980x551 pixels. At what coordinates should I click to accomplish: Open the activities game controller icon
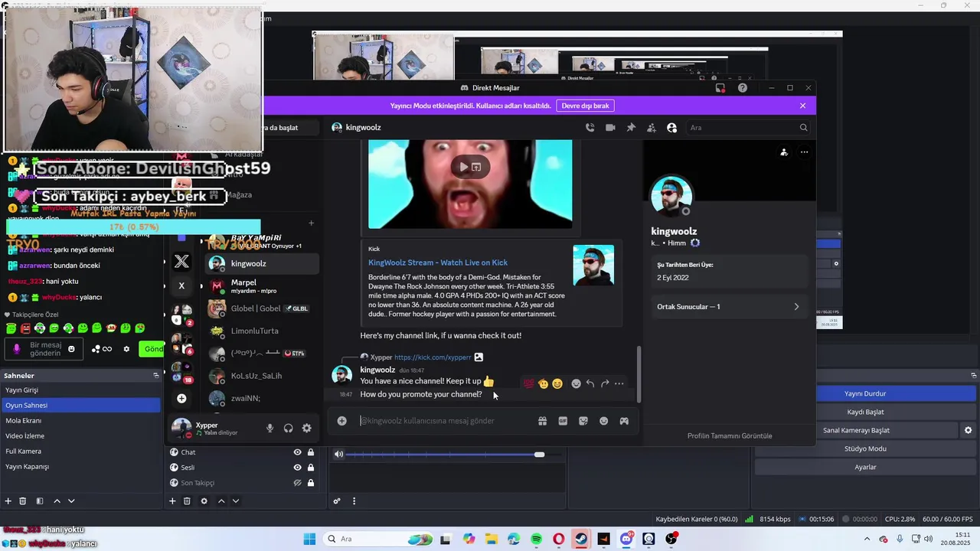pos(624,421)
